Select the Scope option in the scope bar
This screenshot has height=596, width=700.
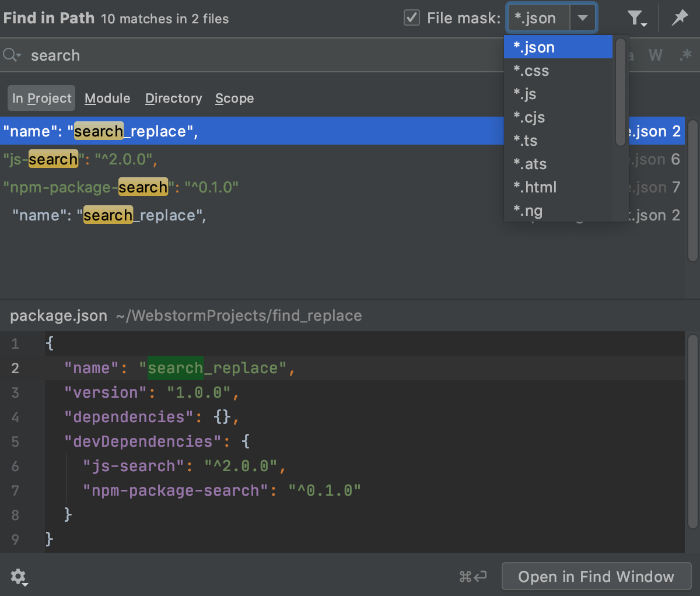click(x=235, y=98)
